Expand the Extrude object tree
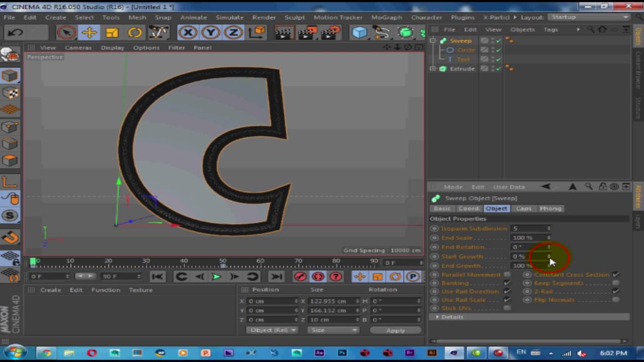The image size is (644, 362). (433, 69)
